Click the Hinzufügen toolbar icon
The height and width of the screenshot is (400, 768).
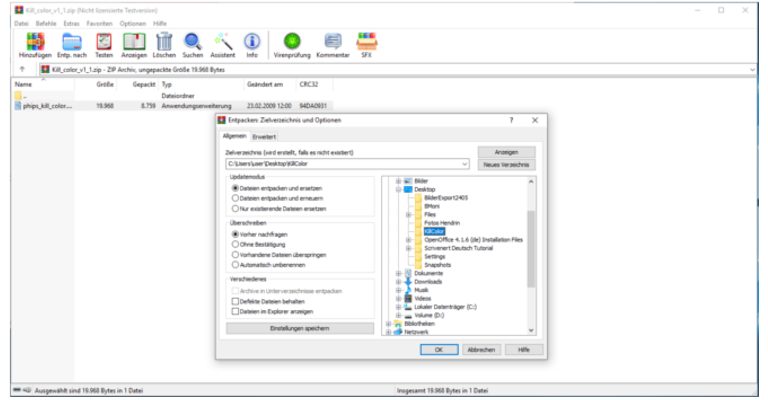34,41
